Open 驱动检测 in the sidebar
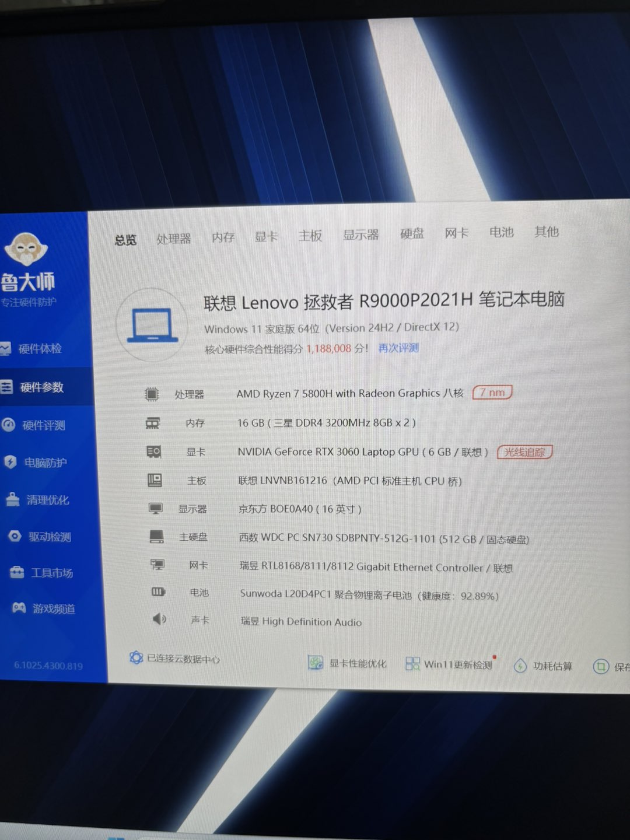630x840 pixels. click(x=50, y=537)
